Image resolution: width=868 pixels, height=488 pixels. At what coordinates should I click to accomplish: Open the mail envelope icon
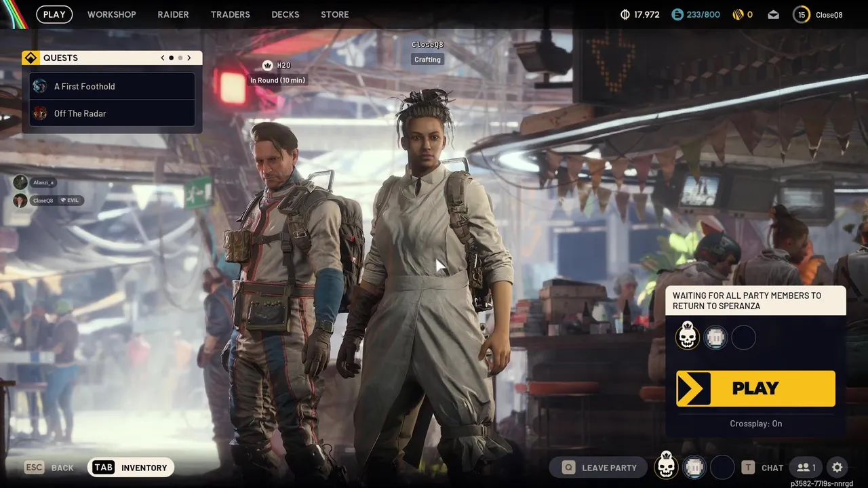point(774,14)
